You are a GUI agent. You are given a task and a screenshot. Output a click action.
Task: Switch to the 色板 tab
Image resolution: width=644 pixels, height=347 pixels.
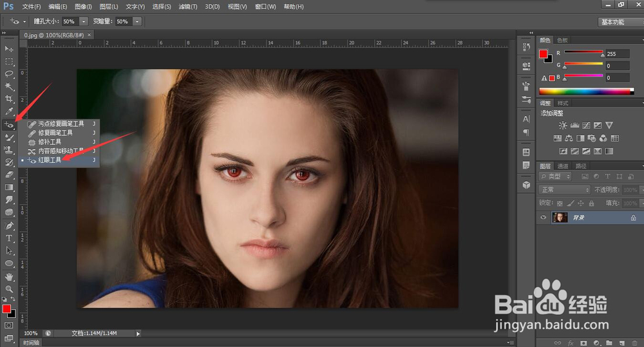tap(562, 41)
